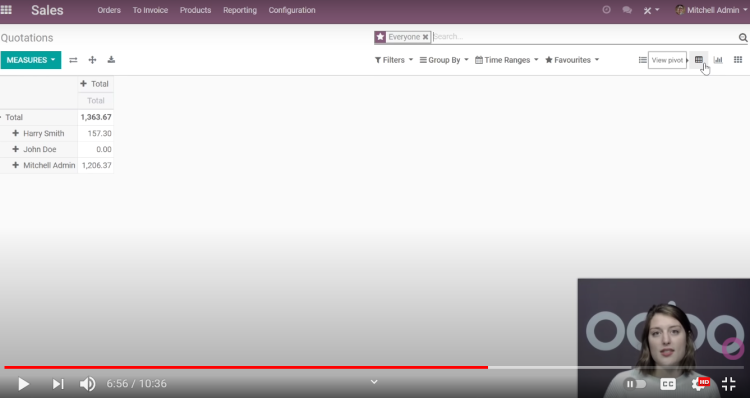Switch to kanban view icon
Image resolution: width=750 pixels, height=398 pixels.
[738, 60]
